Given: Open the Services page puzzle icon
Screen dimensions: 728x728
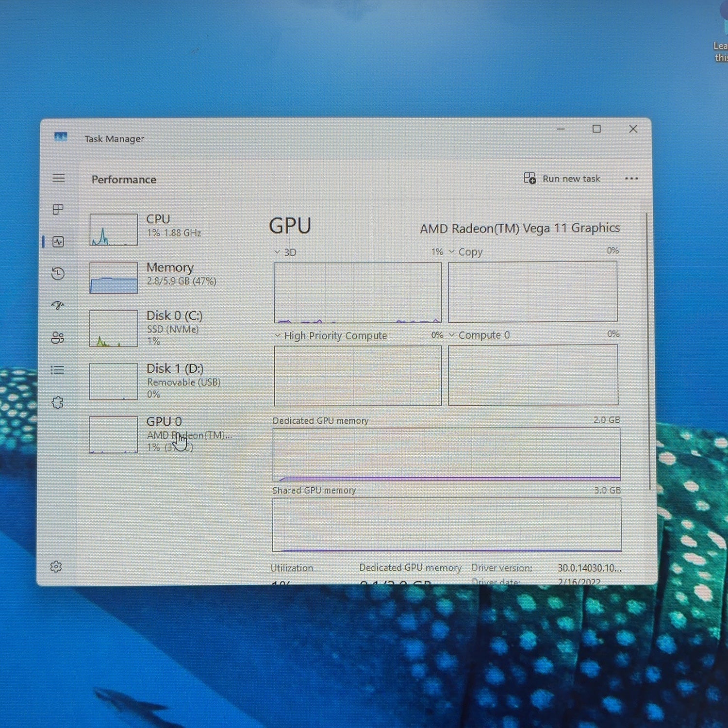Looking at the screenshot, I should coord(57,402).
